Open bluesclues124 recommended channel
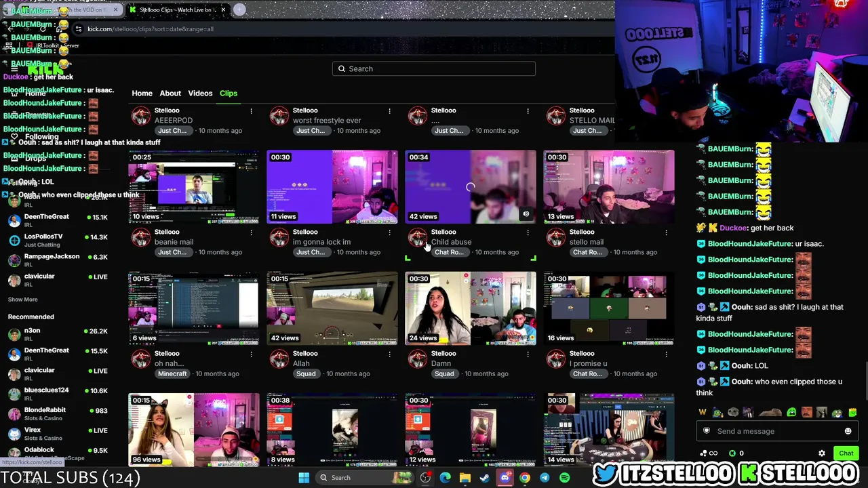Image resolution: width=868 pixels, height=488 pixels. pyautogui.click(x=58, y=394)
